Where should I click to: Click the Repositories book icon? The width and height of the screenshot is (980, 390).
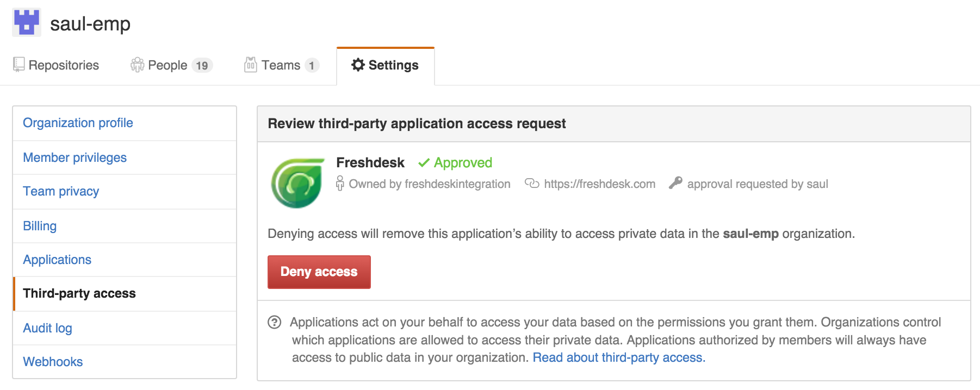click(x=19, y=65)
